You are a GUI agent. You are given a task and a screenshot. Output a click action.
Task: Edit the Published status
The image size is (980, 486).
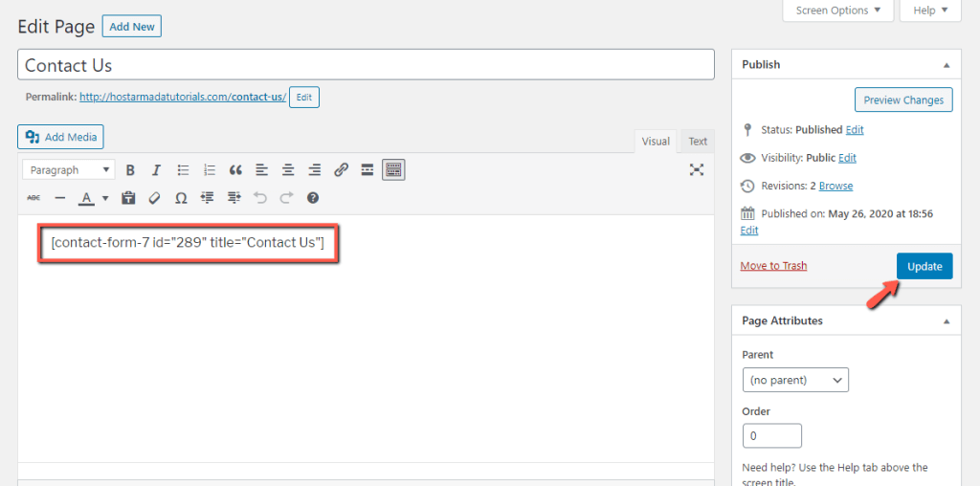click(x=855, y=130)
